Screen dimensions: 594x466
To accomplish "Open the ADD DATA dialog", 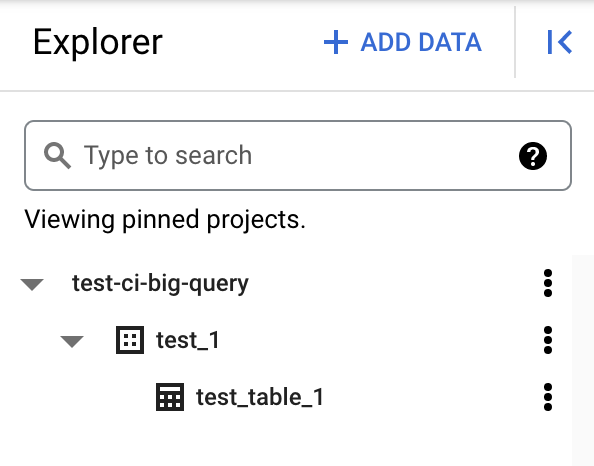I will [x=403, y=42].
